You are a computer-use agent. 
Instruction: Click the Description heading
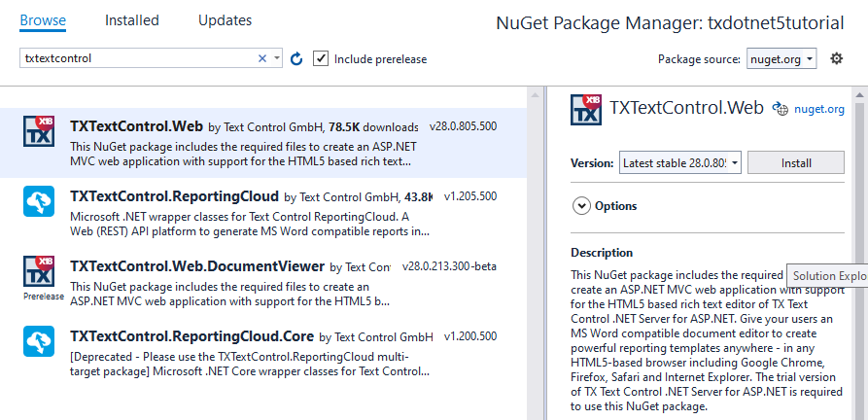(x=602, y=253)
